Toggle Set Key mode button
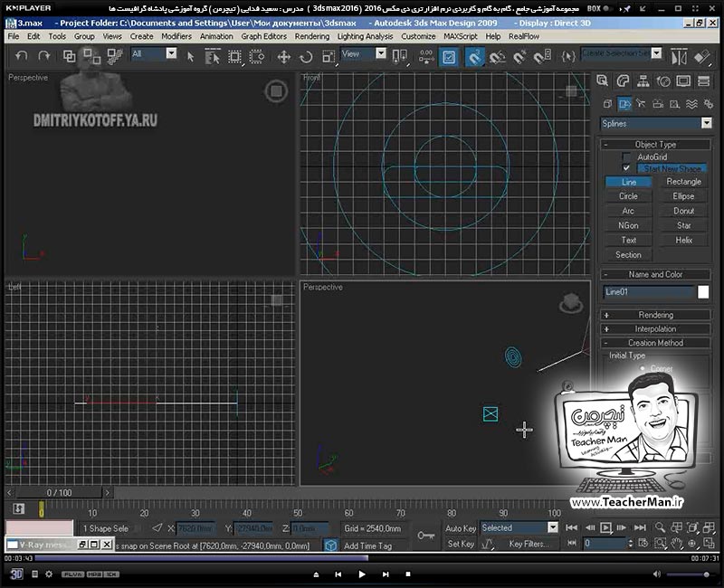This screenshot has height=588, width=724. click(x=461, y=544)
